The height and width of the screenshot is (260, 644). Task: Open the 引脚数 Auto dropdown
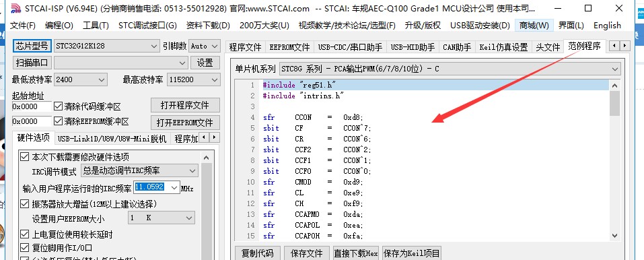point(205,46)
